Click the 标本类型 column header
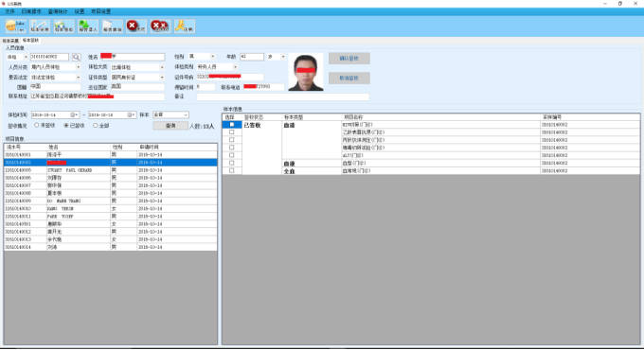644x350 pixels. tap(311, 117)
